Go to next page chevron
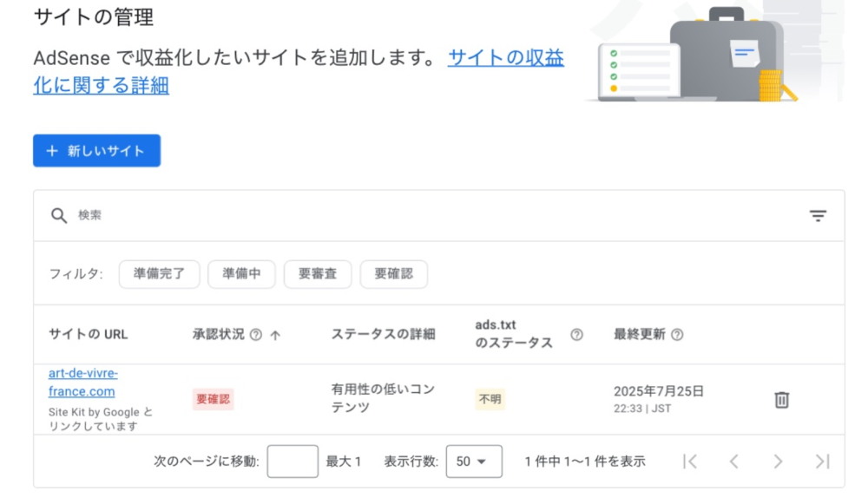868x504 pixels. [x=778, y=461]
